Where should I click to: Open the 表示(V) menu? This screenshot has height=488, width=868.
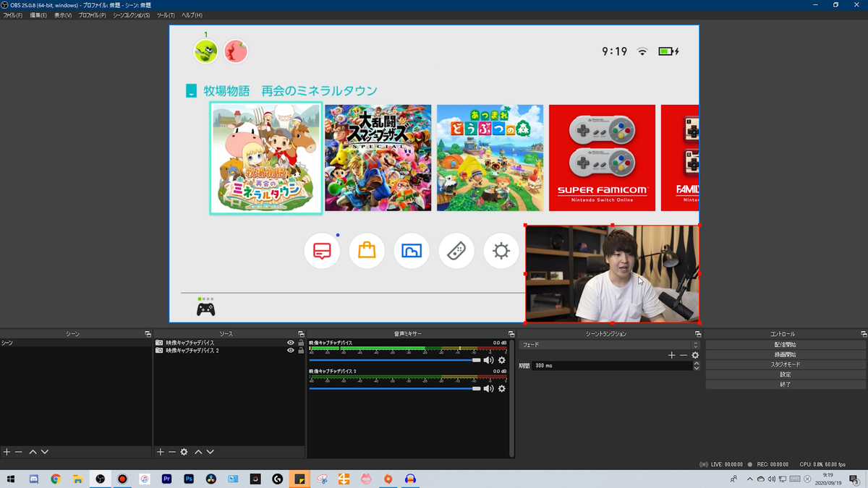[x=63, y=15]
